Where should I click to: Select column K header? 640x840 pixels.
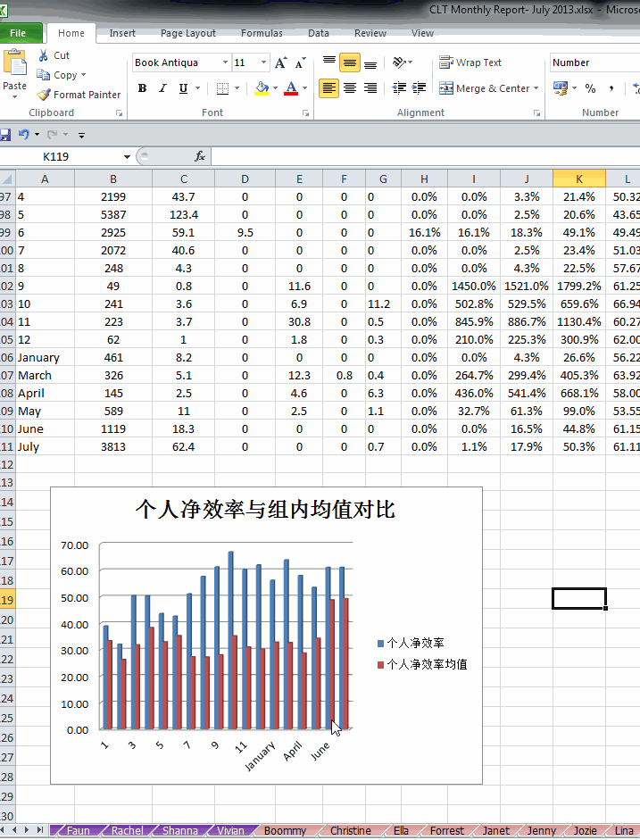coord(579,179)
